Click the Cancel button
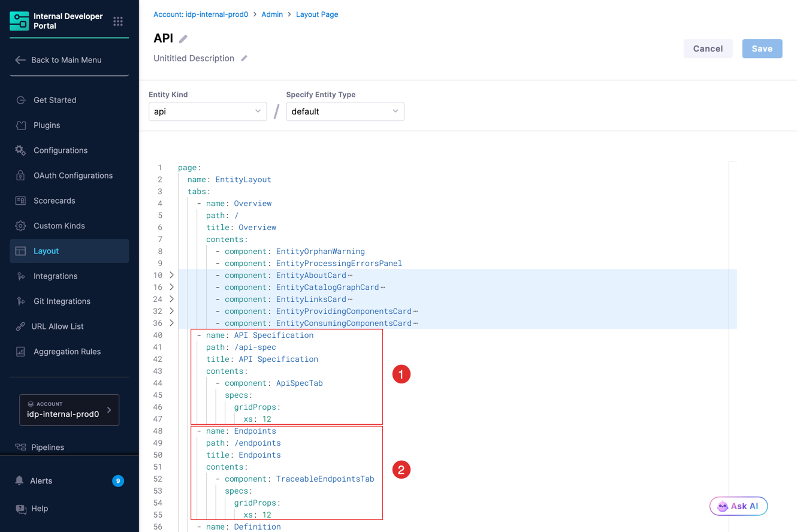The width and height of the screenshot is (797, 532). tap(708, 49)
